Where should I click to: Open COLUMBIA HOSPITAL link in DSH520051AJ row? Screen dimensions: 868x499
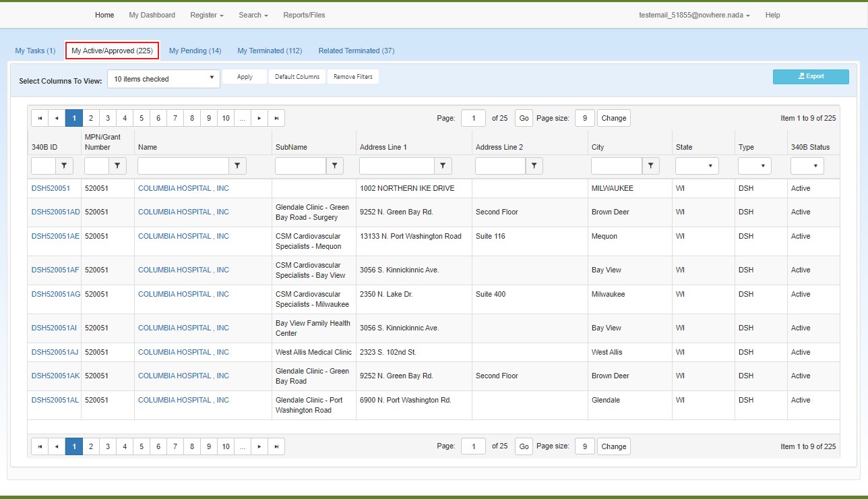183,352
